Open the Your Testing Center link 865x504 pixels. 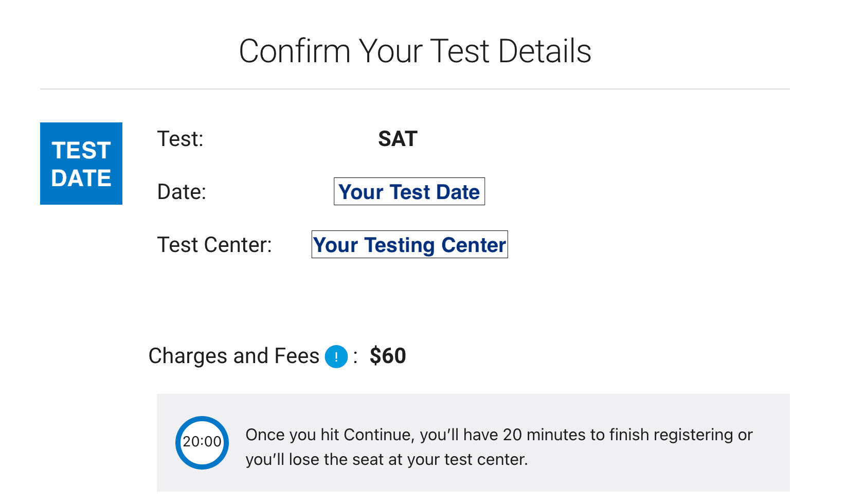(x=409, y=244)
